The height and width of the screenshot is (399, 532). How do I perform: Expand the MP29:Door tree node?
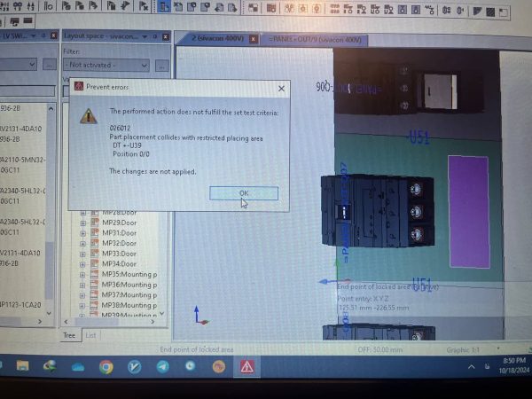82,223
